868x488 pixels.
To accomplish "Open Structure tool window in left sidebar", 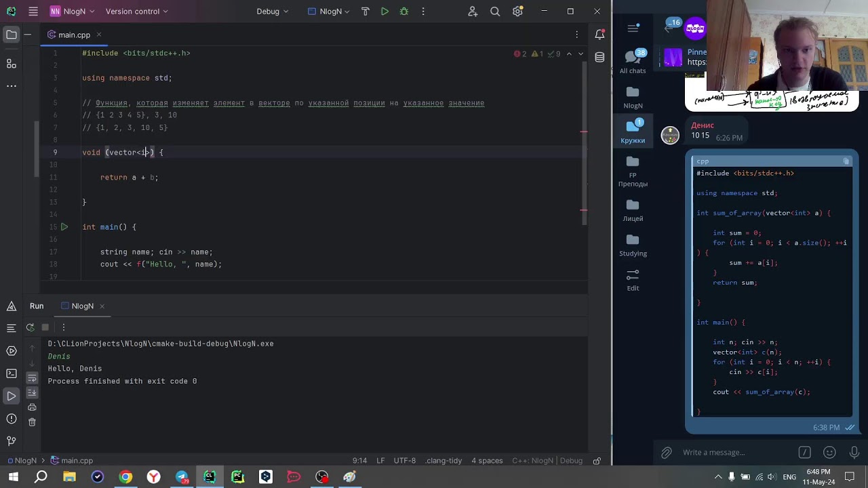I will tap(12, 64).
